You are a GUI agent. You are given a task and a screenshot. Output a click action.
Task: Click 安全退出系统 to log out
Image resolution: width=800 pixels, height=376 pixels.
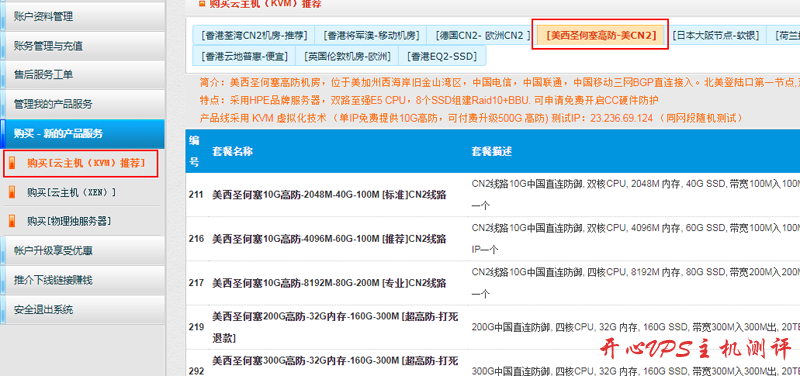point(83,309)
